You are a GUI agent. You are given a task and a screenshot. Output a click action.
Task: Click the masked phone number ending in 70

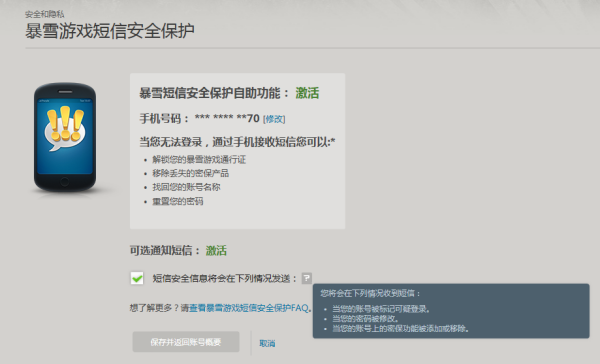(x=227, y=118)
